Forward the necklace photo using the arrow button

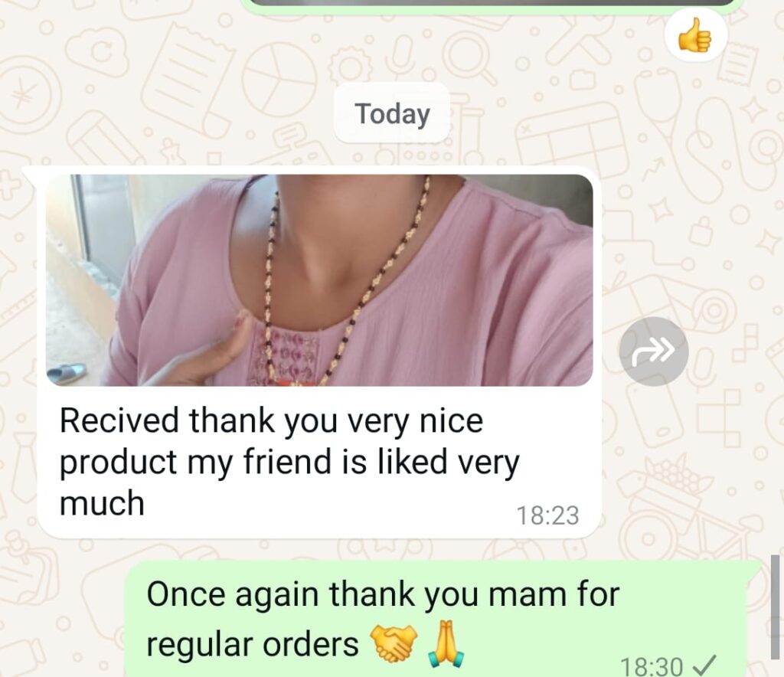pyautogui.click(x=654, y=351)
